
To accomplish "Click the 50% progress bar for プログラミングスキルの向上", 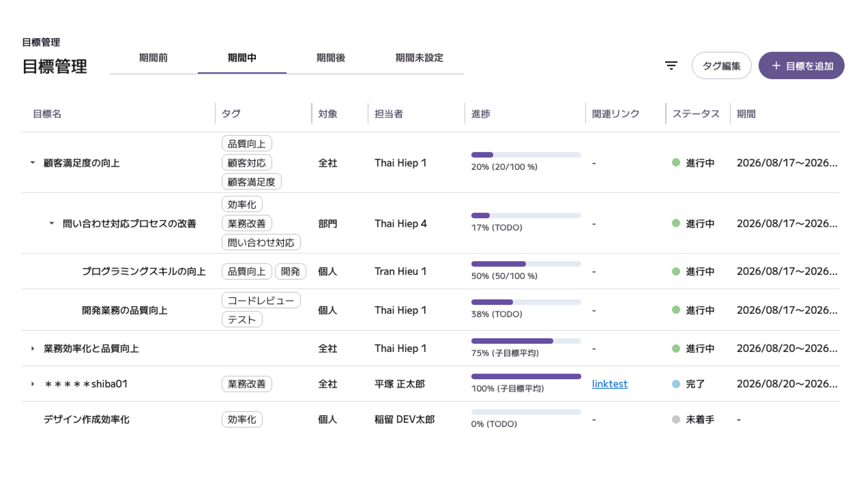I will coord(526,264).
